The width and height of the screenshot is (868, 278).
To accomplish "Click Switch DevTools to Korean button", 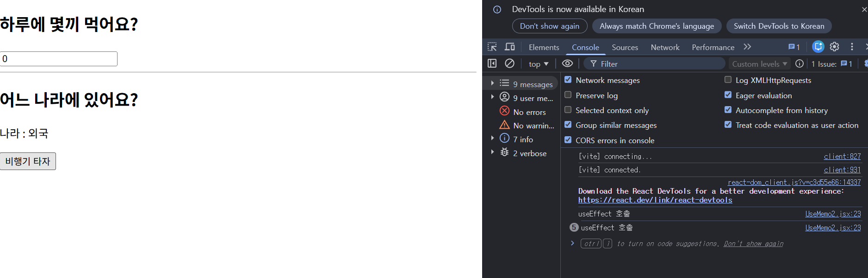I will (x=779, y=26).
